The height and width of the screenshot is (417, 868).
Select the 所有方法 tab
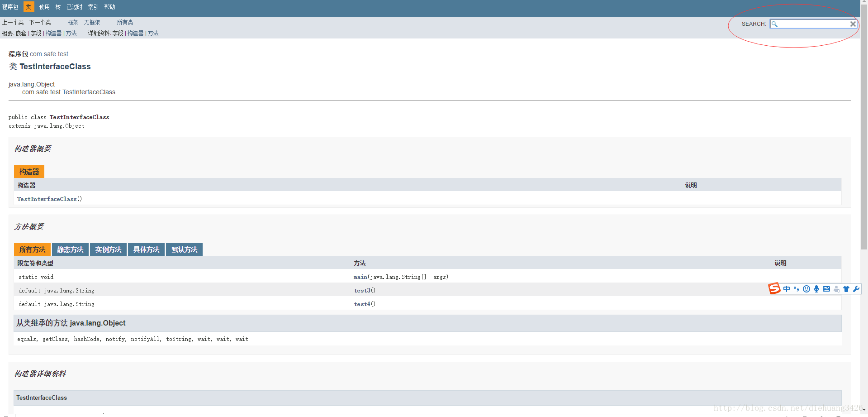point(32,249)
